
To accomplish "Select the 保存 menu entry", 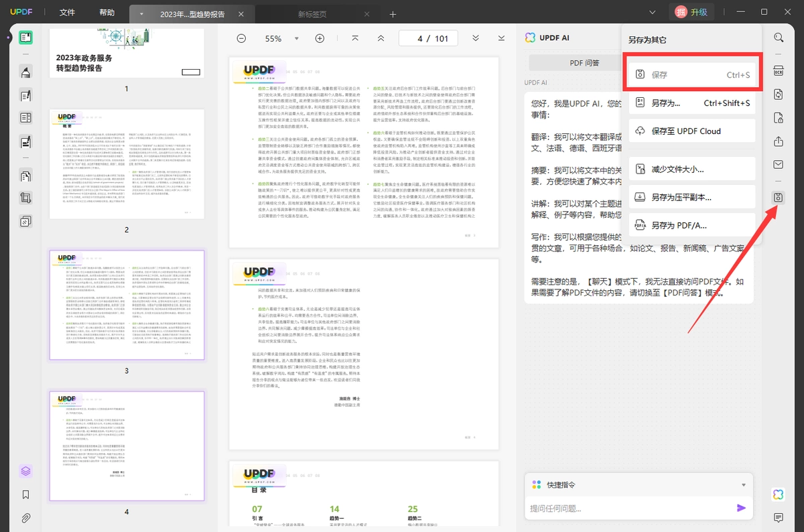I will (x=691, y=75).
